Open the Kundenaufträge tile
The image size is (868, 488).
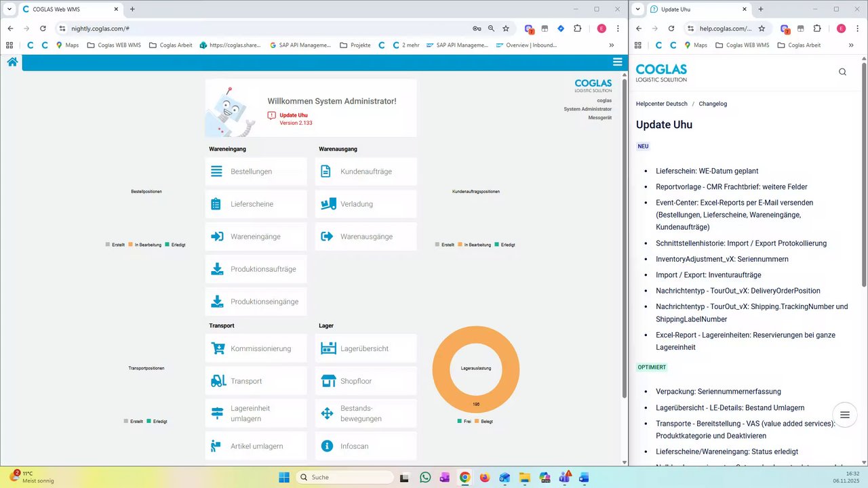[x=366, y=171]
